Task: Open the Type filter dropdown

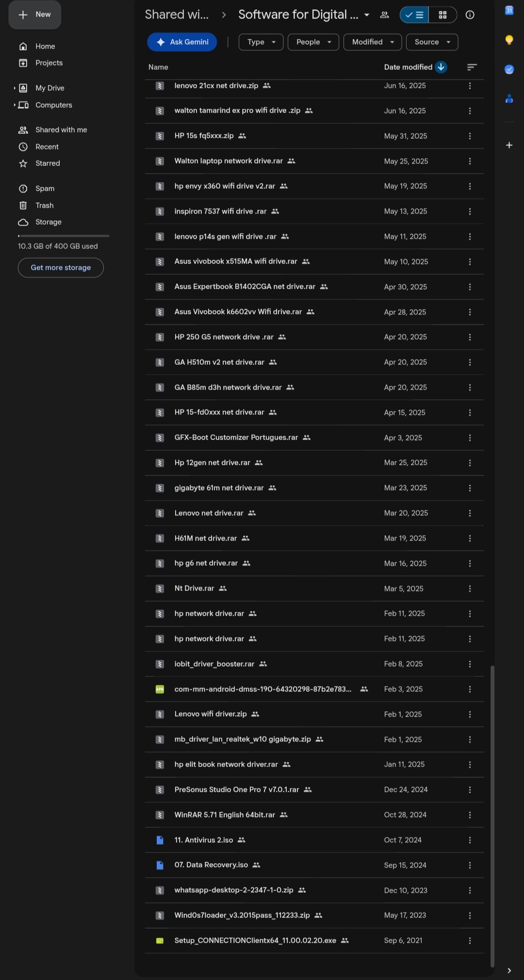Action: click(261, 42)
